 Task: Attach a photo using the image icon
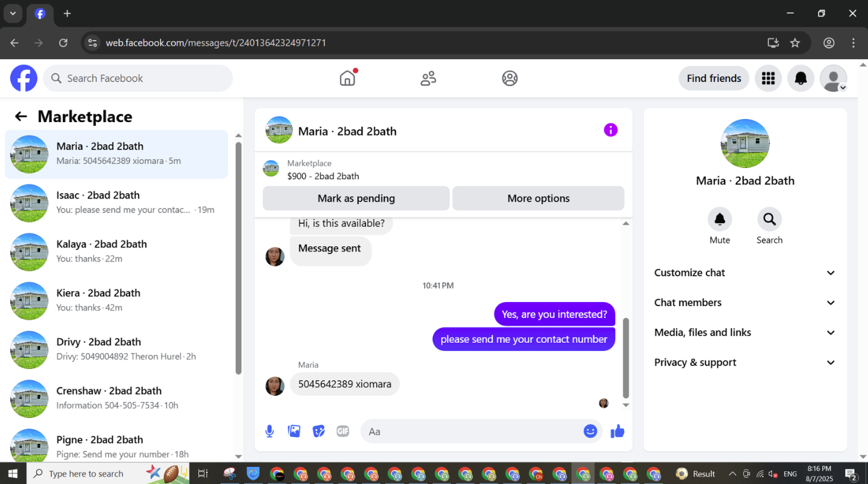pos(294,431)
